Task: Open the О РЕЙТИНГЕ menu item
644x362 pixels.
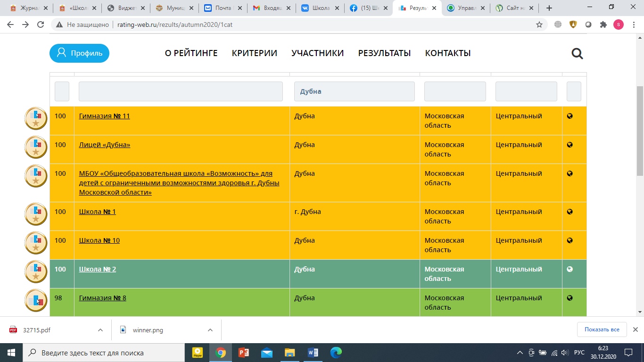Action: (x=191, y=53)
